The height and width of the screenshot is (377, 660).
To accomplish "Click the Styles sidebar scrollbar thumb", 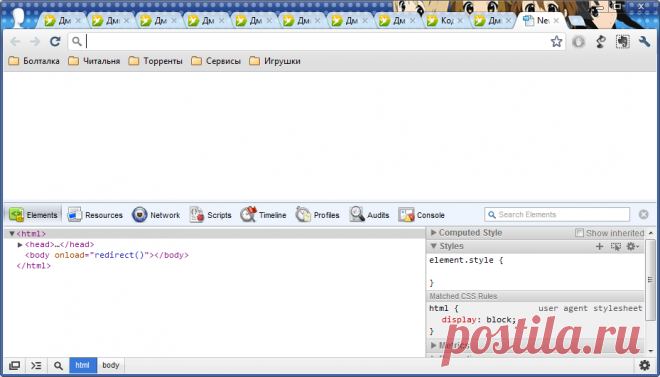I will [651, 280].
